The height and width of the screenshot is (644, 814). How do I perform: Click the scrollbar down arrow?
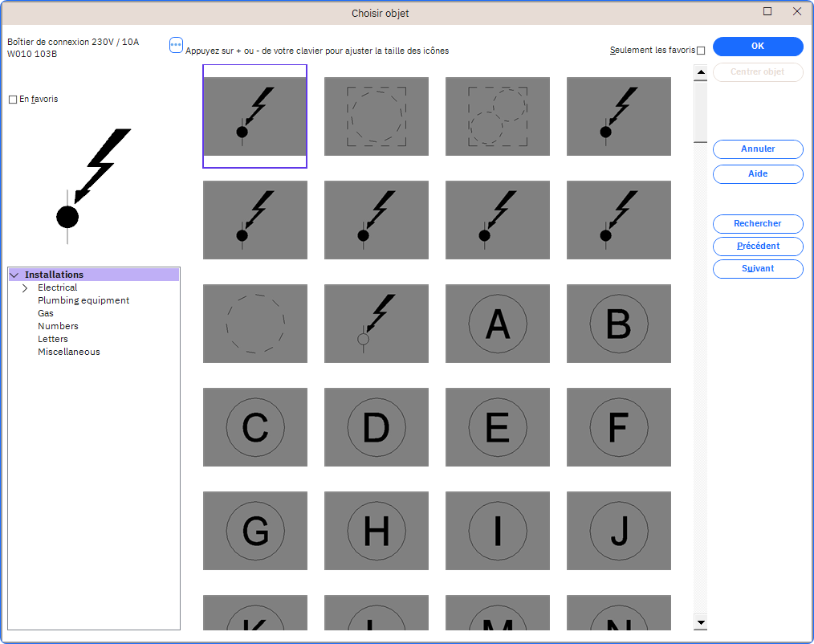701,622
